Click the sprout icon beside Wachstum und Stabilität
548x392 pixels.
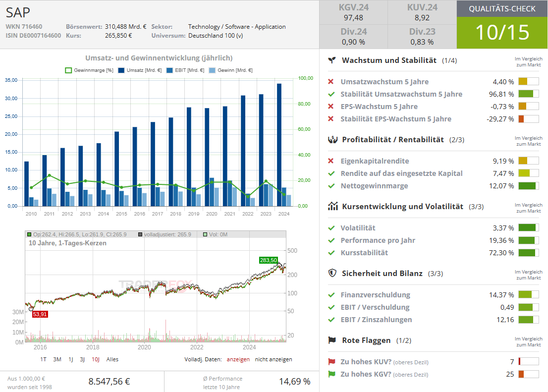point(331,60)
